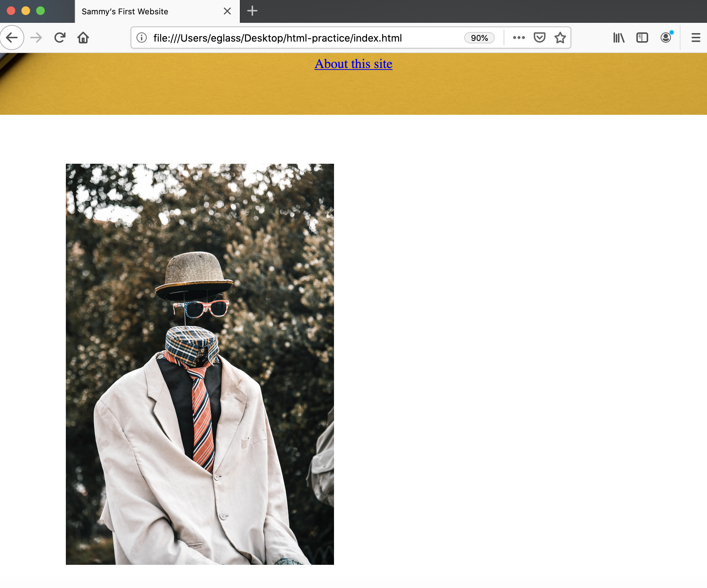Click the back navigation arrow icon
This screenshot has width=707, height=588.
(x=12, y=38)
